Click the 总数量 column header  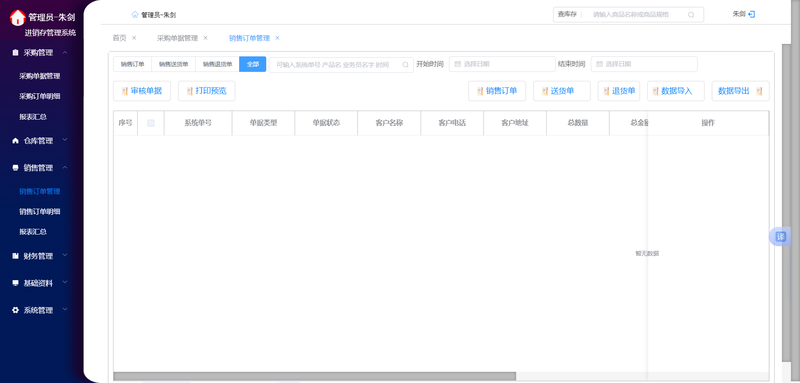(578, 123)
